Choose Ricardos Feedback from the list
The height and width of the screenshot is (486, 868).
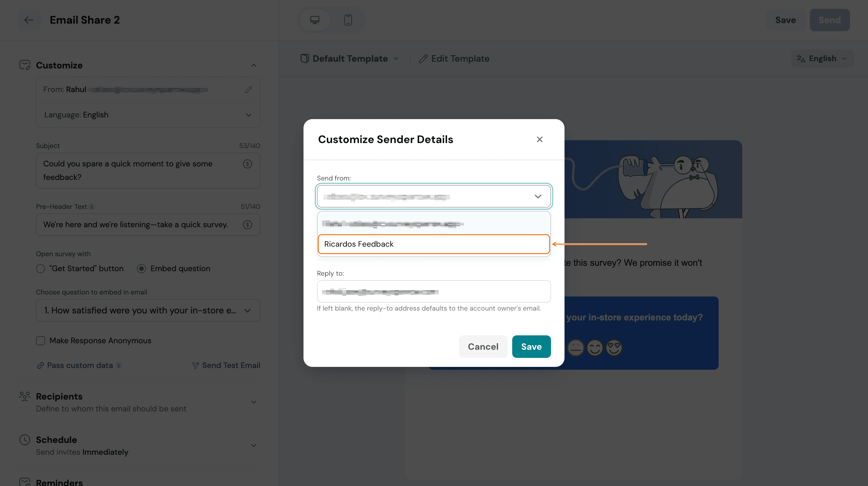point(434,244)
